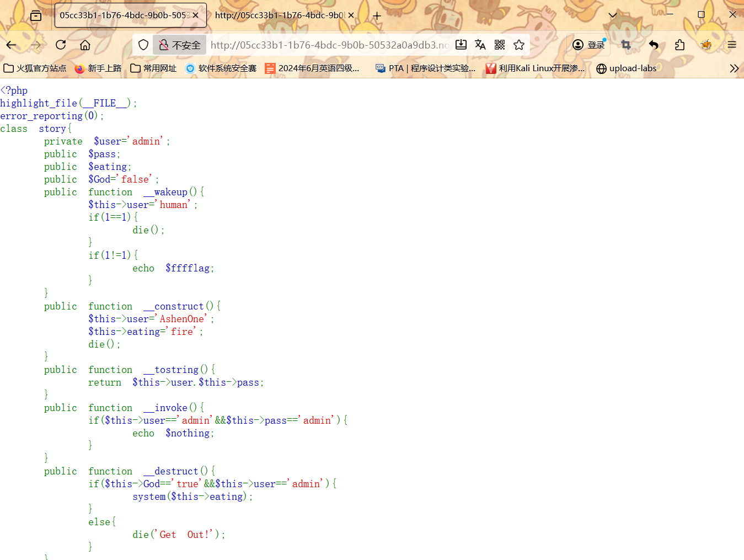Open the hamburger application menu

[731, 45]
